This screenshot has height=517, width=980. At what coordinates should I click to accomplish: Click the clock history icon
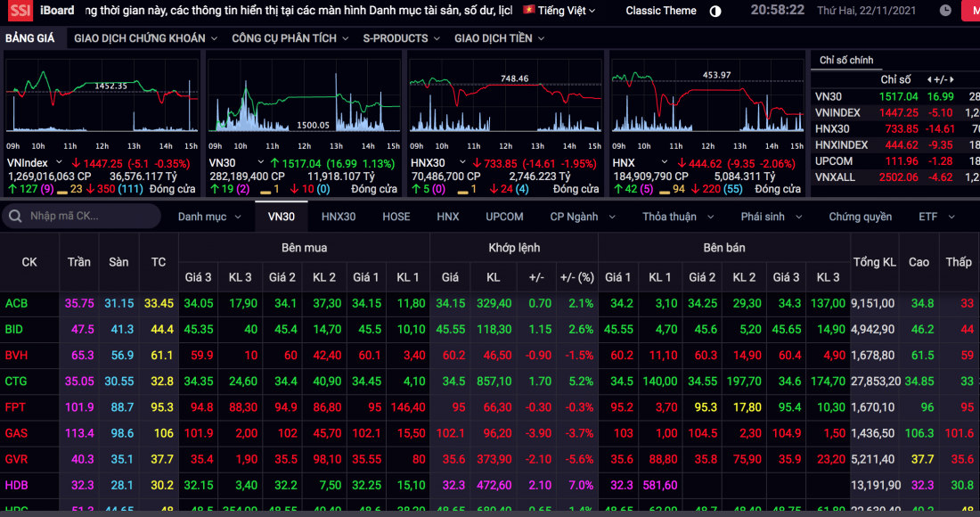[945, 11]
